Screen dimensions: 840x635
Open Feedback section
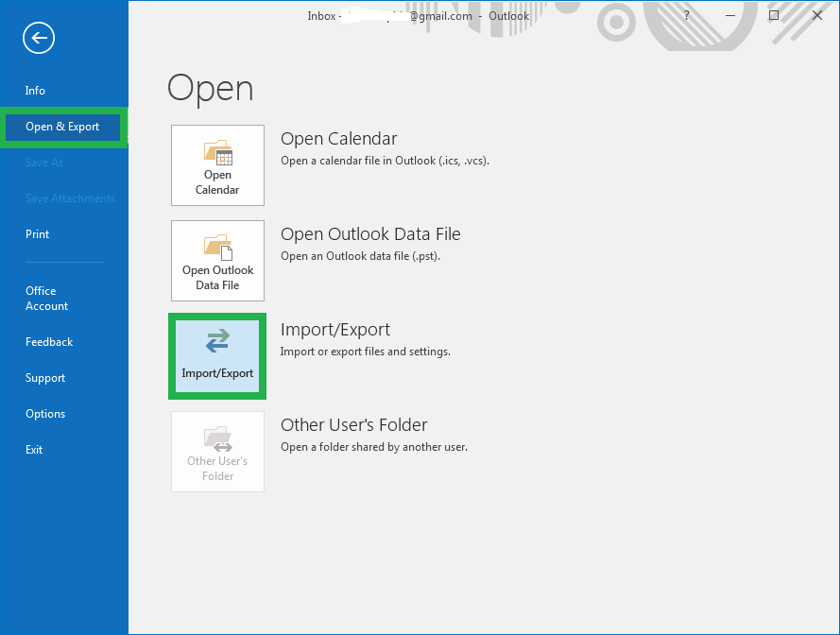tap(49, 342)
